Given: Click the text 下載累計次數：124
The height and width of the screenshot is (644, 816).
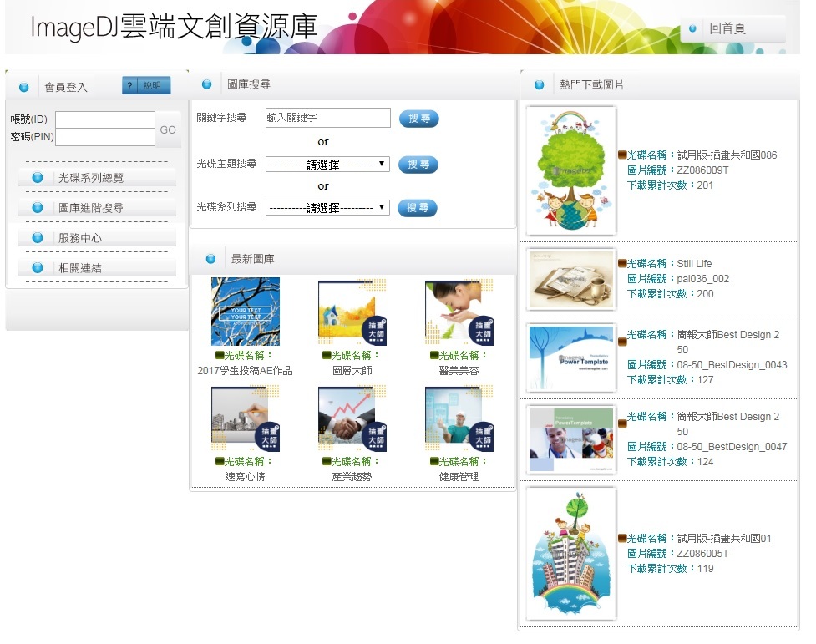Looking at the screenshot, I should pos(671,462).
